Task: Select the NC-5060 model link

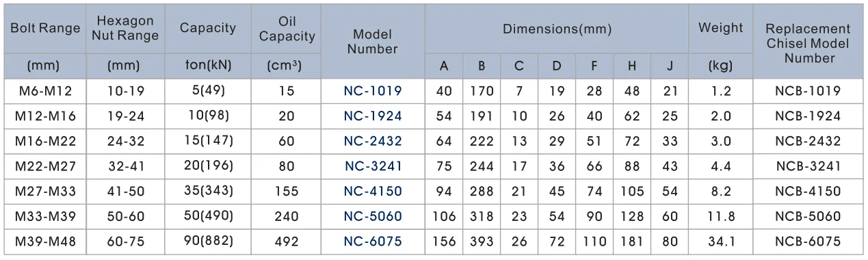Action: (x=373, y=216)
